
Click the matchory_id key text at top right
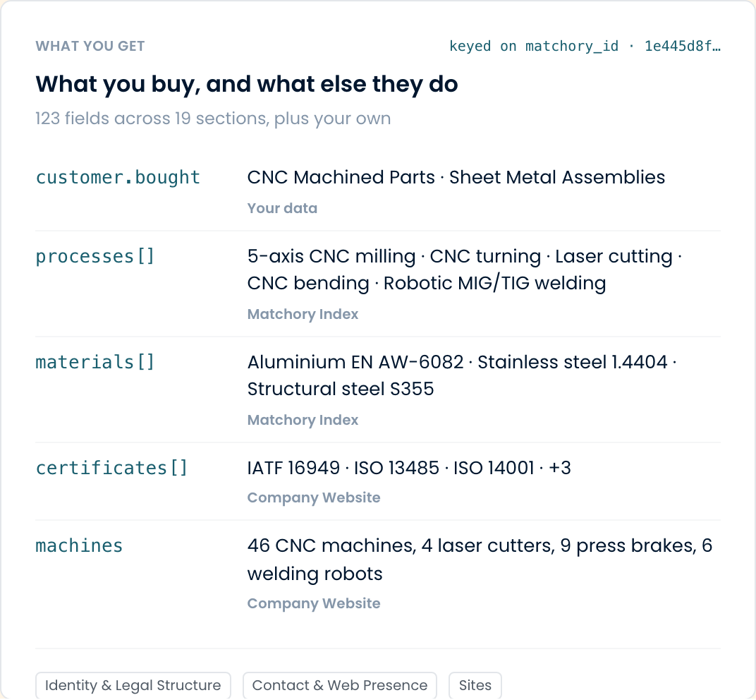[x=585, y=47]
